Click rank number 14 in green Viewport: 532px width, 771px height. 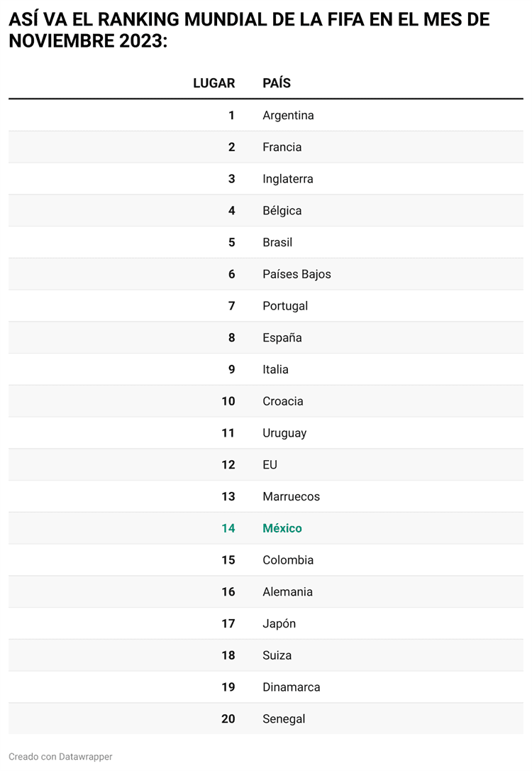pos(228,528)
